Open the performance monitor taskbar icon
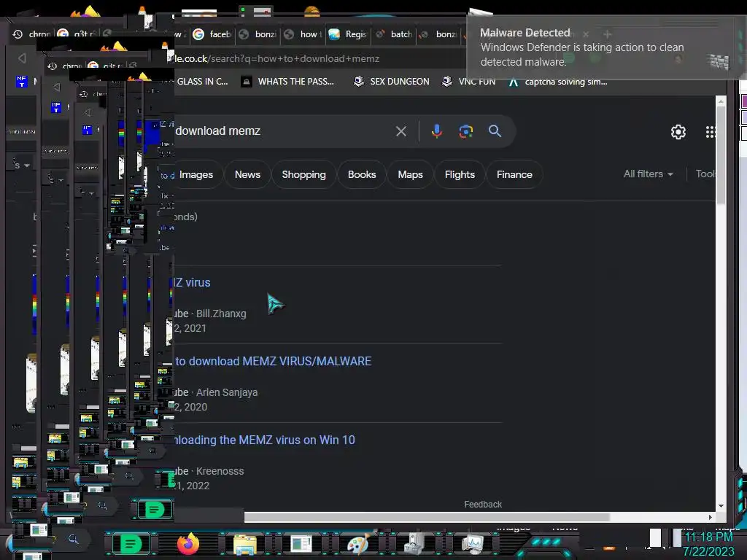The width and height of the screenshot is (747, 560). coord(473,544)
